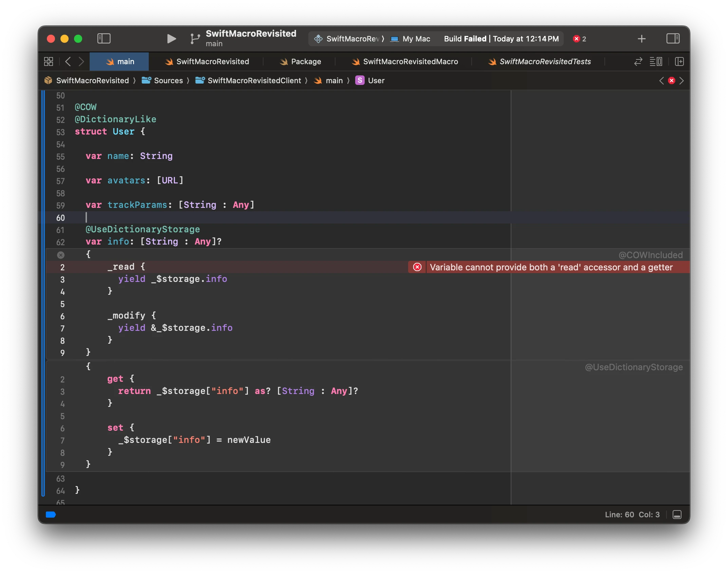
Task: Run the build with play button
Action: pyautogui.click(x=171, y=39)
